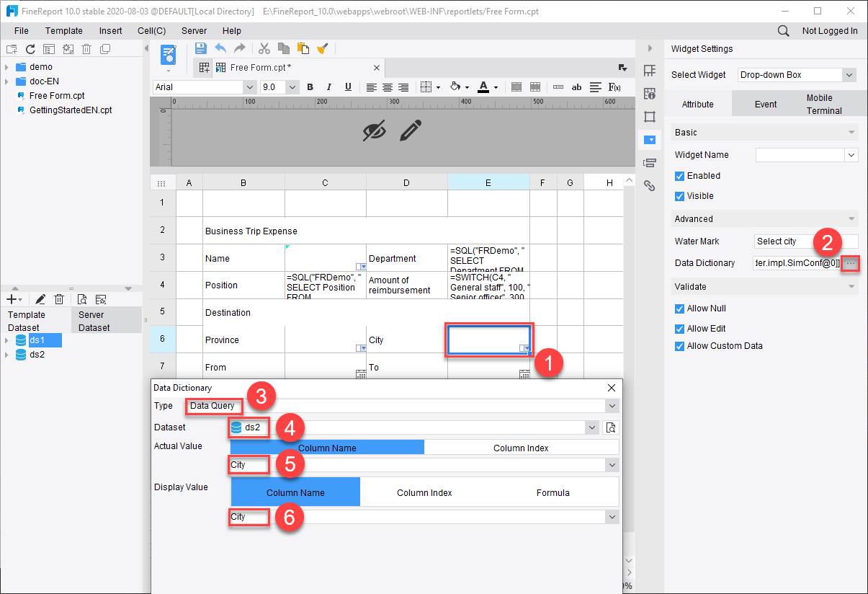Open the Template menu
The height and width of the screenshot is (594, 868).
(64, 31)
